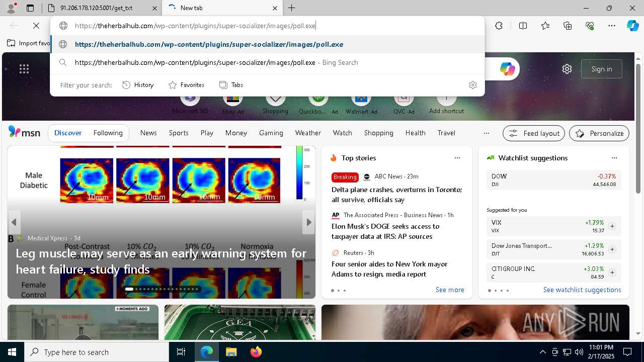Open the Leg muscle heart failure story
The image size is (644, 362).
click(161, 261)
